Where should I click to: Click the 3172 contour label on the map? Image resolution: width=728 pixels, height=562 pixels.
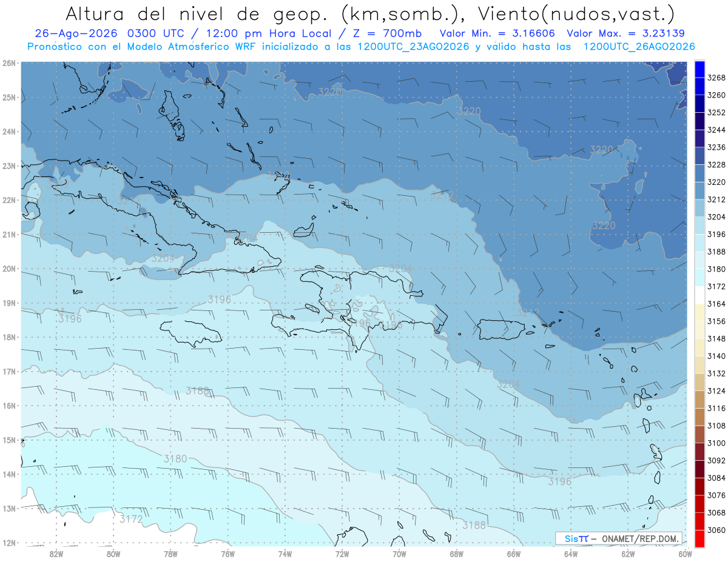click(131, 519)
